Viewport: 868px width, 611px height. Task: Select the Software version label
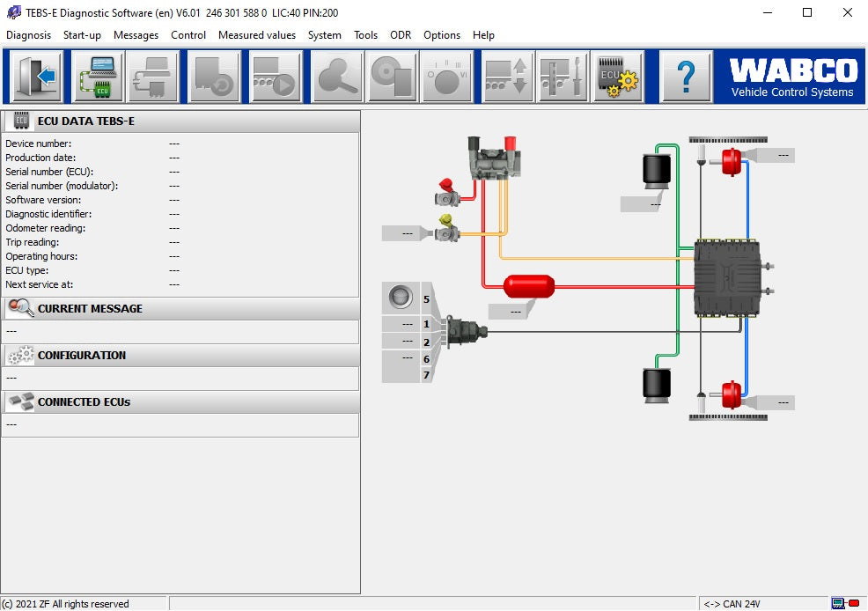pos(43,200)
